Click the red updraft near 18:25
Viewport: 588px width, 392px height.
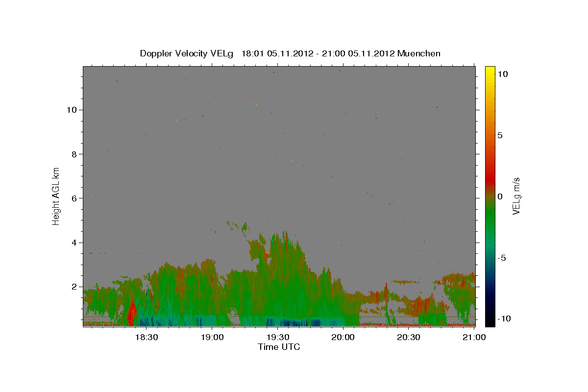[x=131, y=314]
